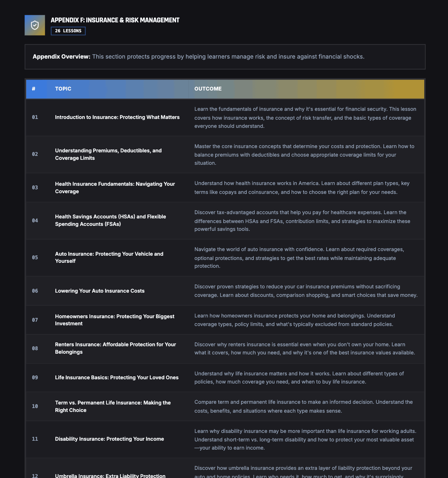
Task: Select Disability Insurance: Protecting Your Income lesson
Action: (109, 439)
